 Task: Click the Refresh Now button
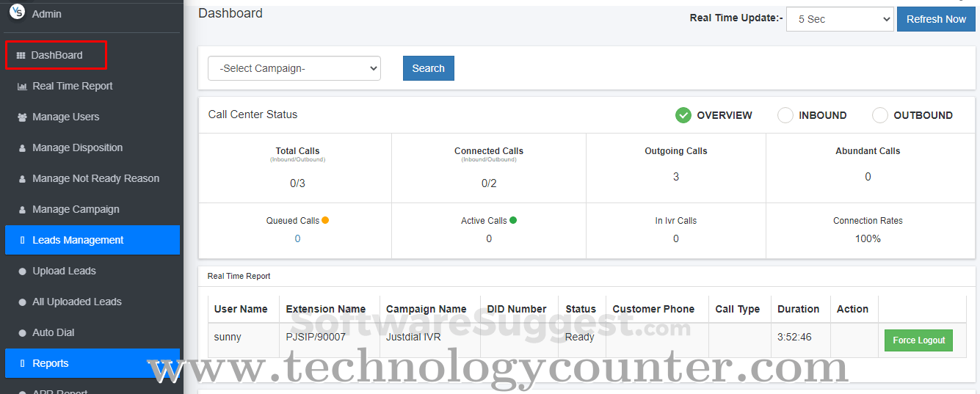(x=936, y=19)
